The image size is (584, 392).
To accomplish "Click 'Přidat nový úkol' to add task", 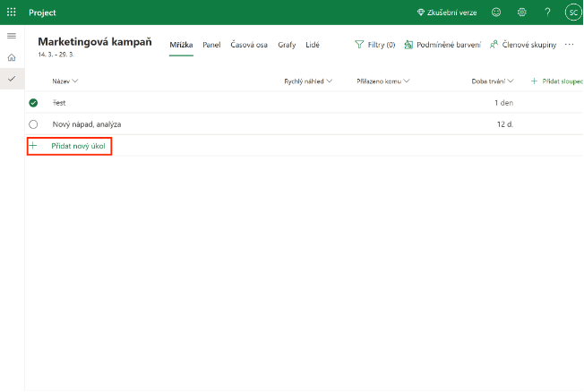I will coord(70,145).
